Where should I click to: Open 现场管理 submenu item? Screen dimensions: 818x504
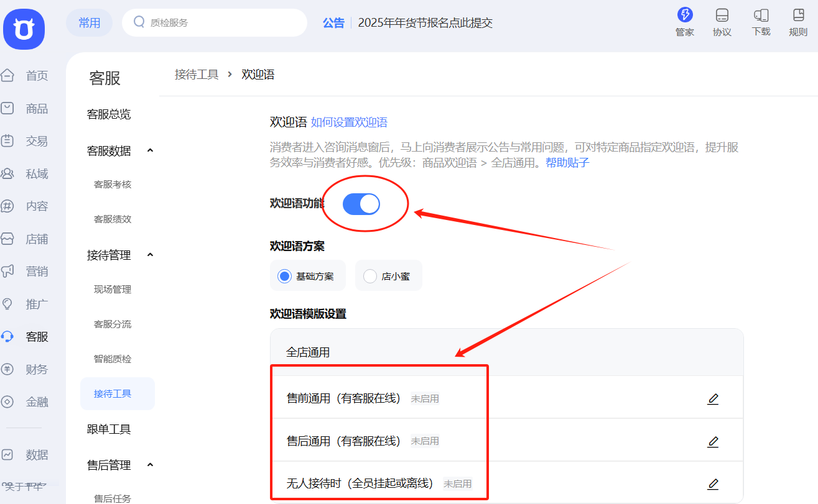[113, 290]
